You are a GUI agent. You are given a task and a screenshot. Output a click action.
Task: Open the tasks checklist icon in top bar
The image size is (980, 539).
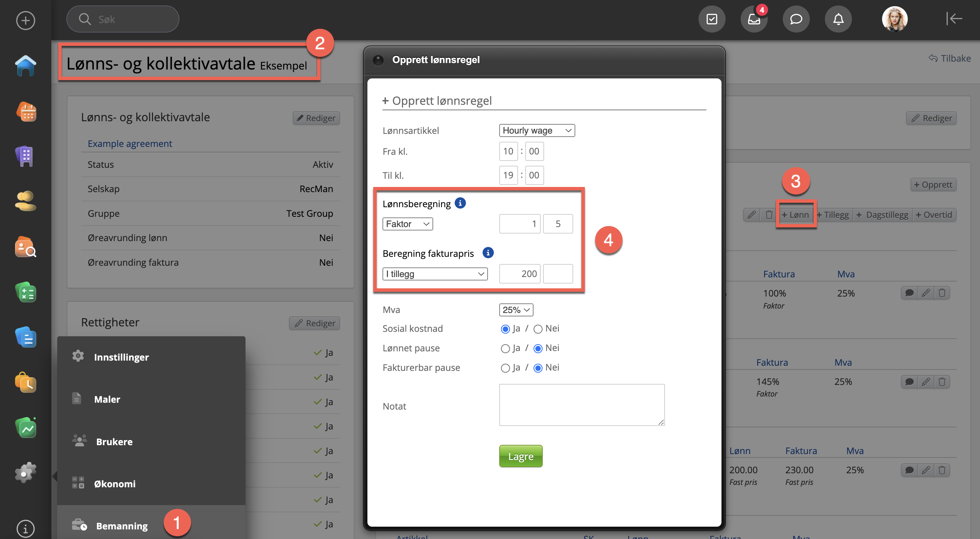(x=712, y=19)
